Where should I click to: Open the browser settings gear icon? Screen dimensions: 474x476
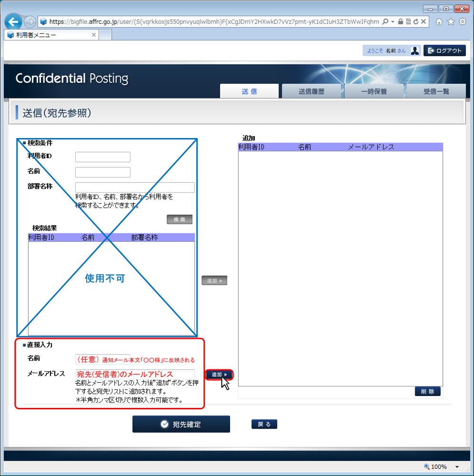[x=462, y=22]
